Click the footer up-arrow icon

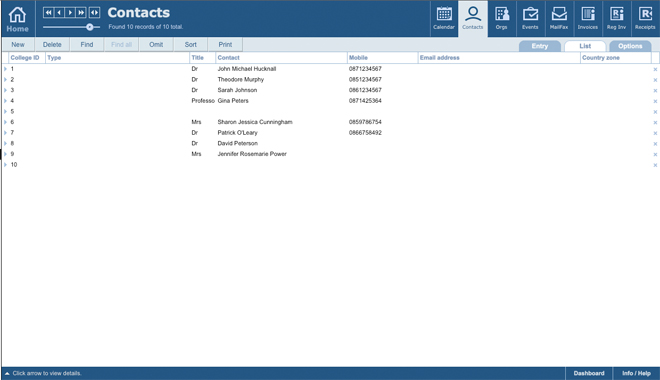point(7,373)
